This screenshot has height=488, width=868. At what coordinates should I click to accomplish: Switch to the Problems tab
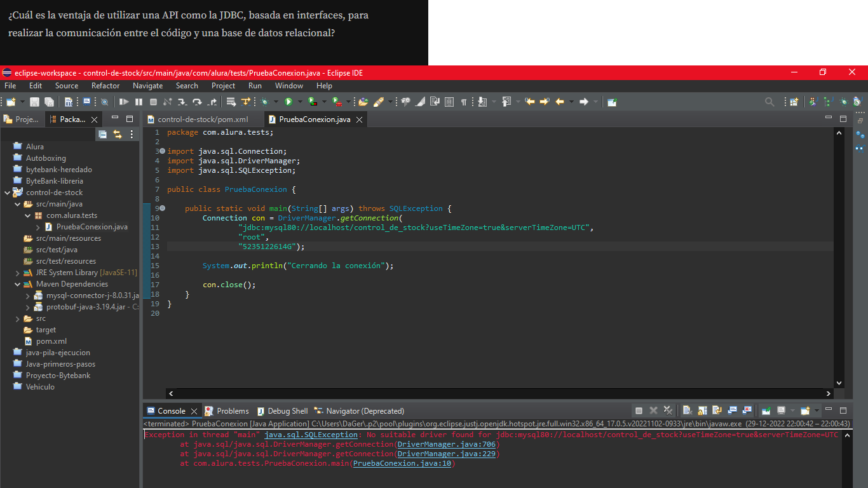point(227,411)
